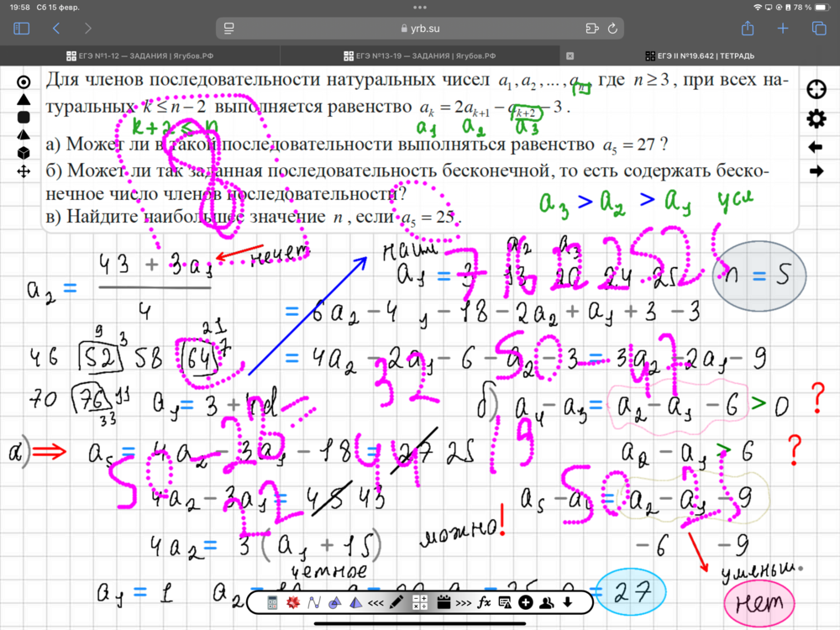840x630 pixels.
Task: Select the pencil drawing tool
Action: (x=397, y=602)
